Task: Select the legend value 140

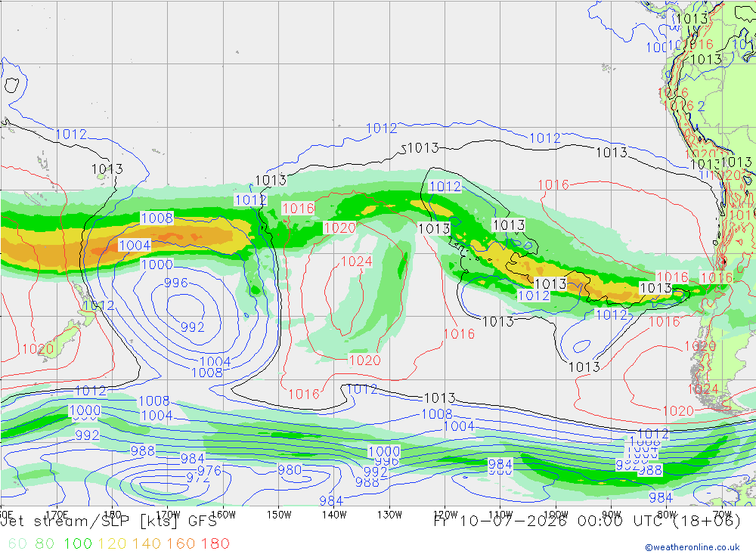Action: coord(147,543)
